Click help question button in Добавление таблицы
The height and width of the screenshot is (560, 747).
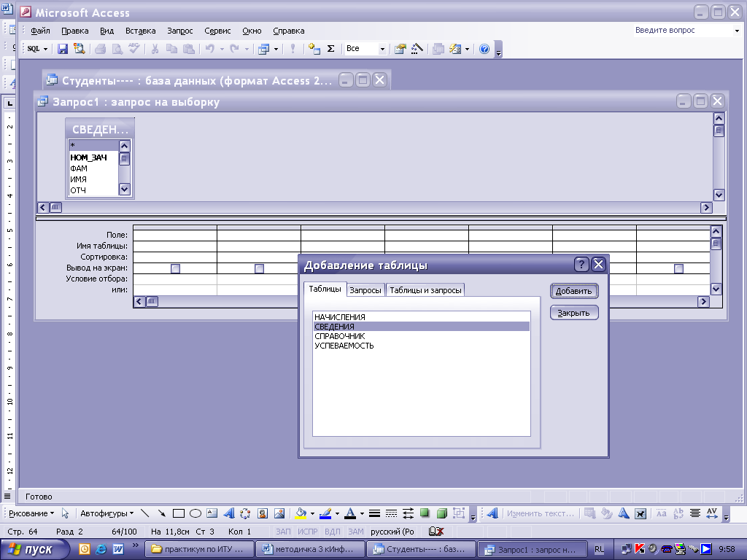[581, 264]
